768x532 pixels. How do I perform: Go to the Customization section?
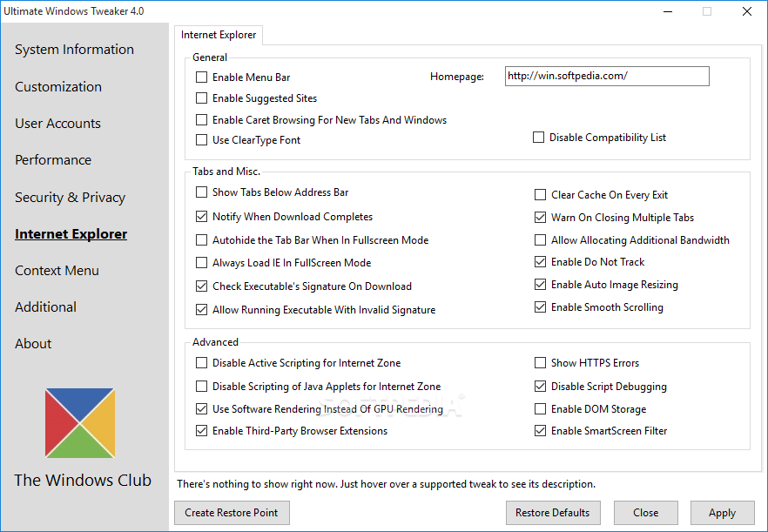[x=58, y=87]
